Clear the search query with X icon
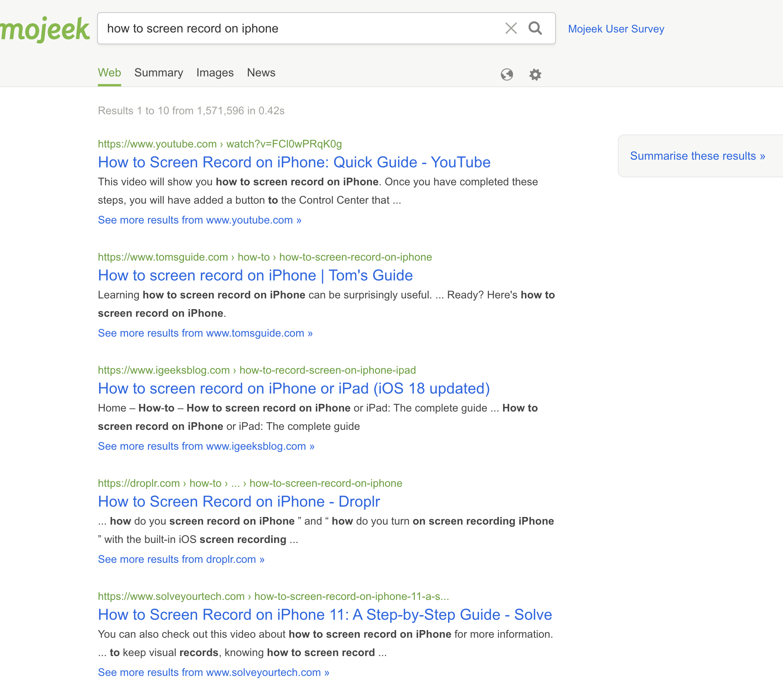The image size is (783, 700). click(510, 28)
